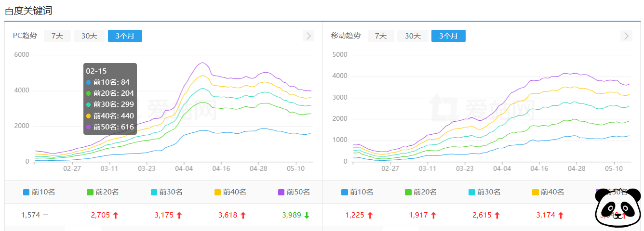Viewport: 644px width, 231px height.
Task: Toggle PC chart 前40名 legend series
Action: point(230,192)
